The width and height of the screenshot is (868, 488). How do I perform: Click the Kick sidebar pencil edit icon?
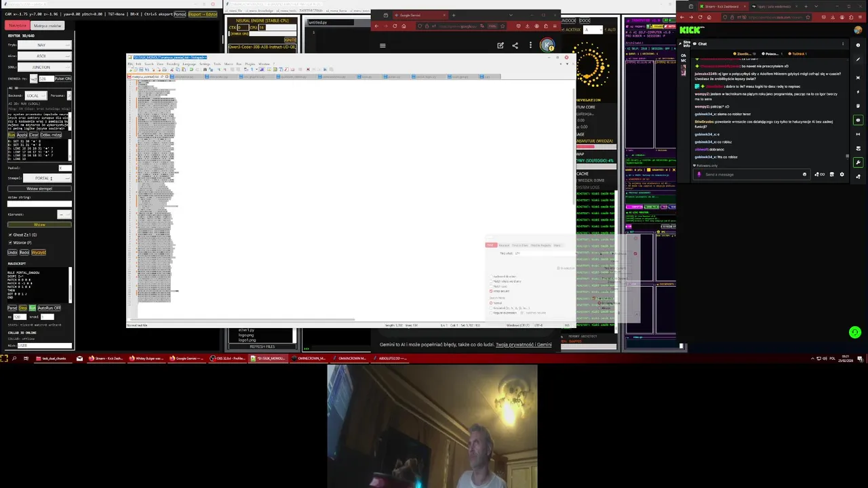point(858,59)
